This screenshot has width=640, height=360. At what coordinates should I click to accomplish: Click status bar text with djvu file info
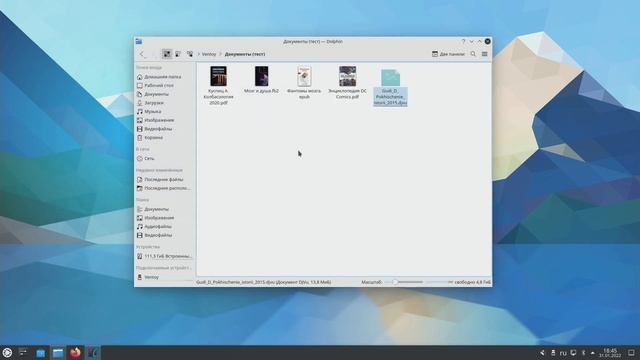264,282
